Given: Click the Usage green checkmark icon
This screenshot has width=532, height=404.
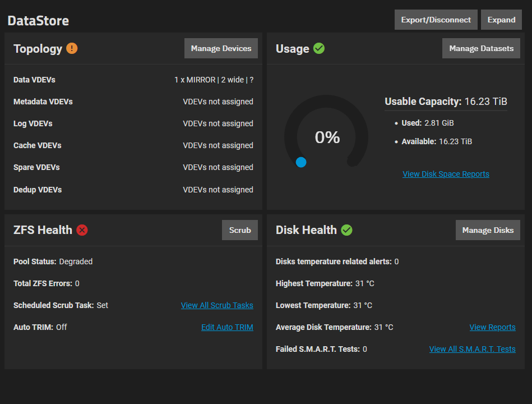Looking at the screenshot, I should (319, 49).
